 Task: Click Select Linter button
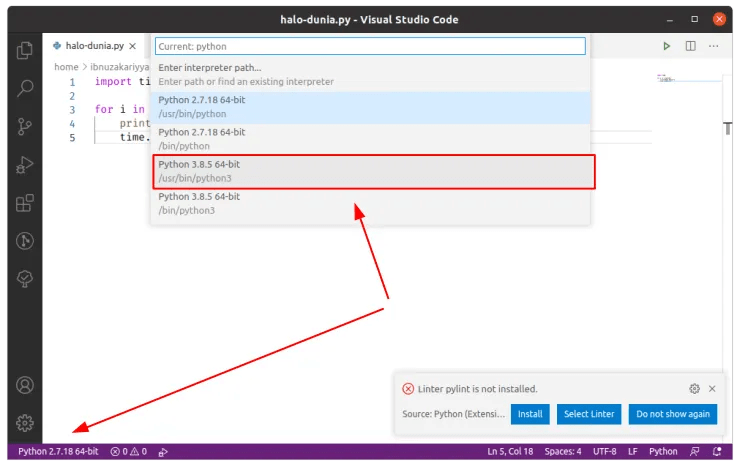589,414
